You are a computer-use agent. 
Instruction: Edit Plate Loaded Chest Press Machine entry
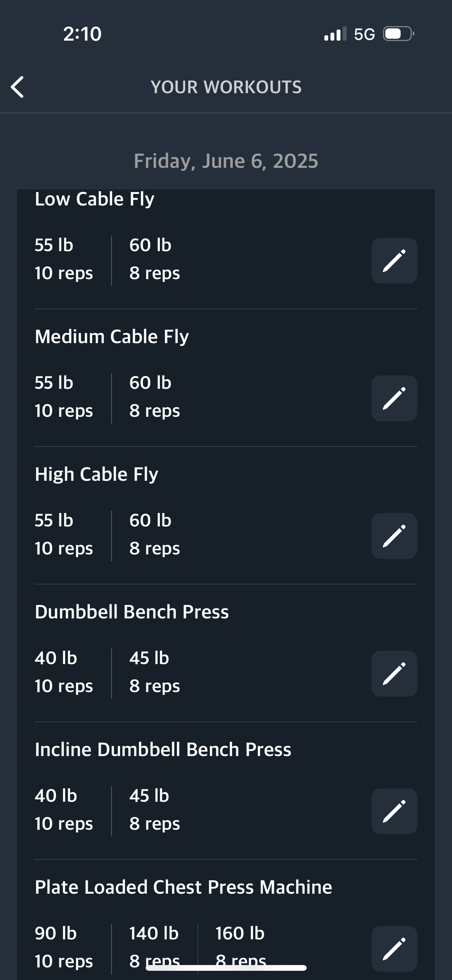tap(394, 949)
